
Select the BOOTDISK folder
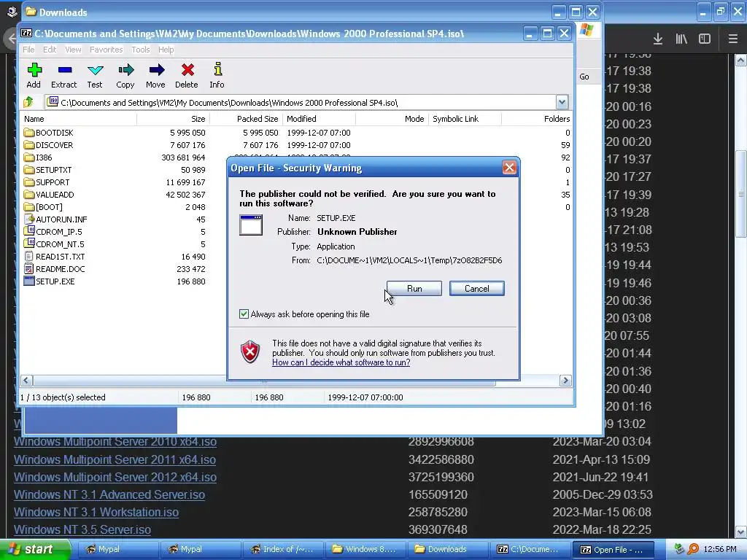(x=49, y=133)
